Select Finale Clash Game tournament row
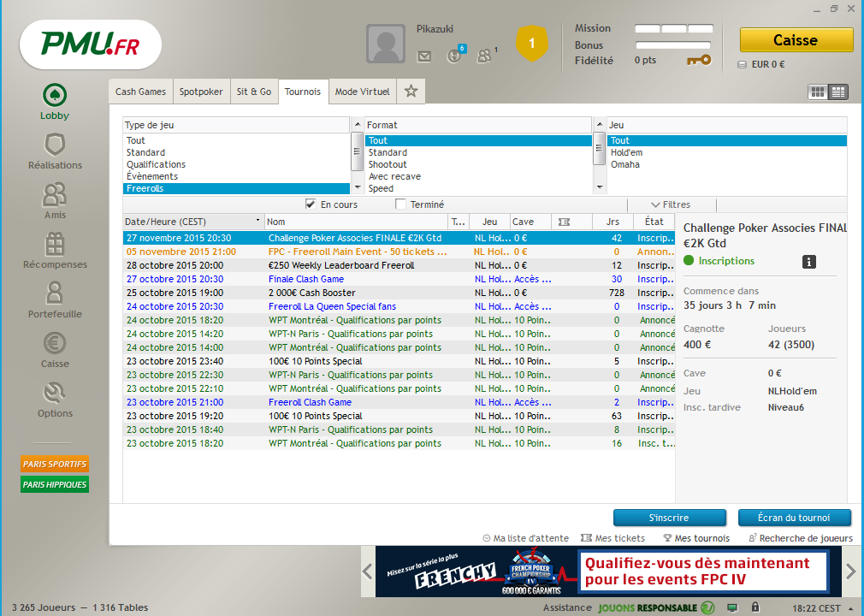The height and width of the screenshot is (616, 864). (x=399, y=279)
